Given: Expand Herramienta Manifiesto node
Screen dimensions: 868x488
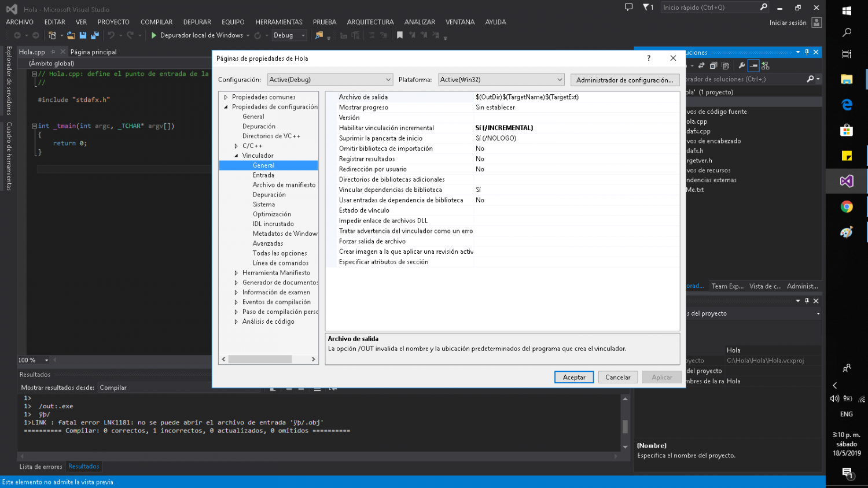Looking at the screenshot, I should [236, 273].
